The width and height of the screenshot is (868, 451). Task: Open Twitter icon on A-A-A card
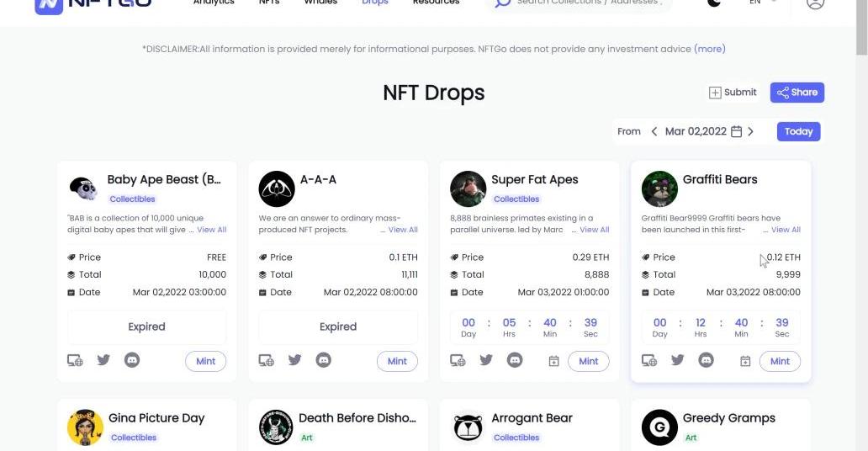295,360
